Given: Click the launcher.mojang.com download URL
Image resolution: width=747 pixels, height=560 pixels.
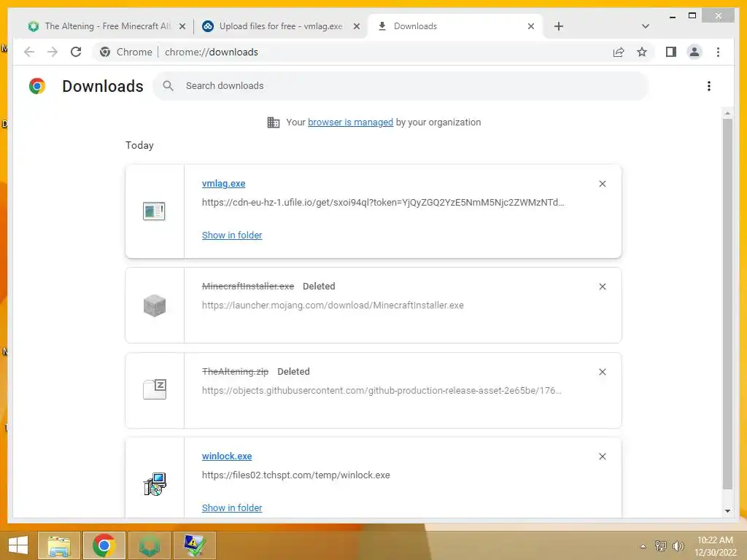Looking at the screenshot, I should tap(333, 306).
